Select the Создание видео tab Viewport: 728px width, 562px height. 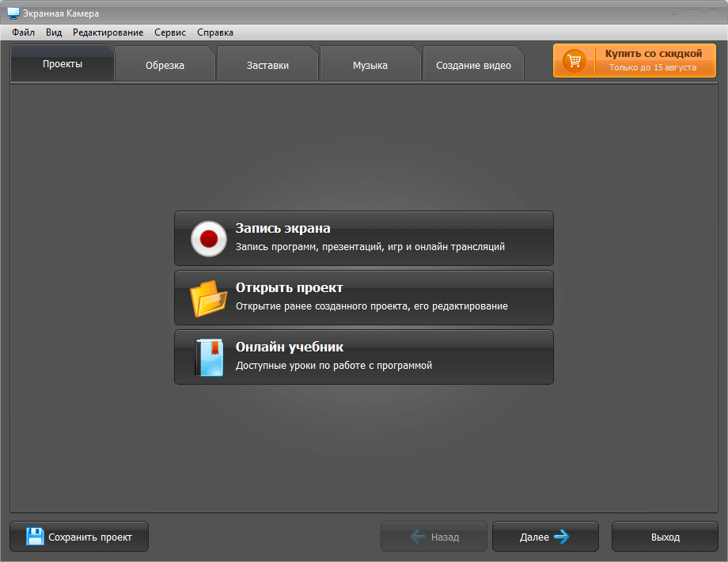coord(473,65)
